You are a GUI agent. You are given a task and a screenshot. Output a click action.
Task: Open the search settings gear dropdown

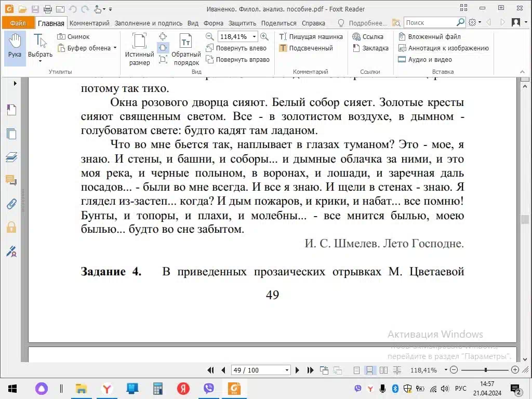coord(474,23)
